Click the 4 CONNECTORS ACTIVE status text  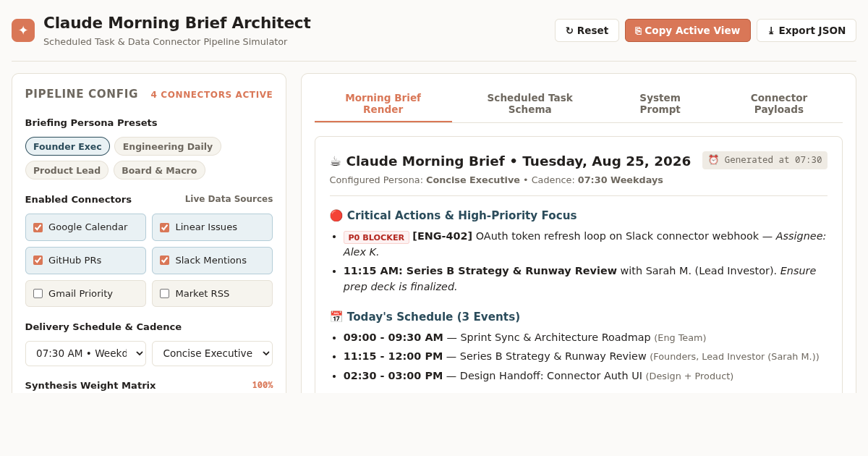[x=212, y=95]
